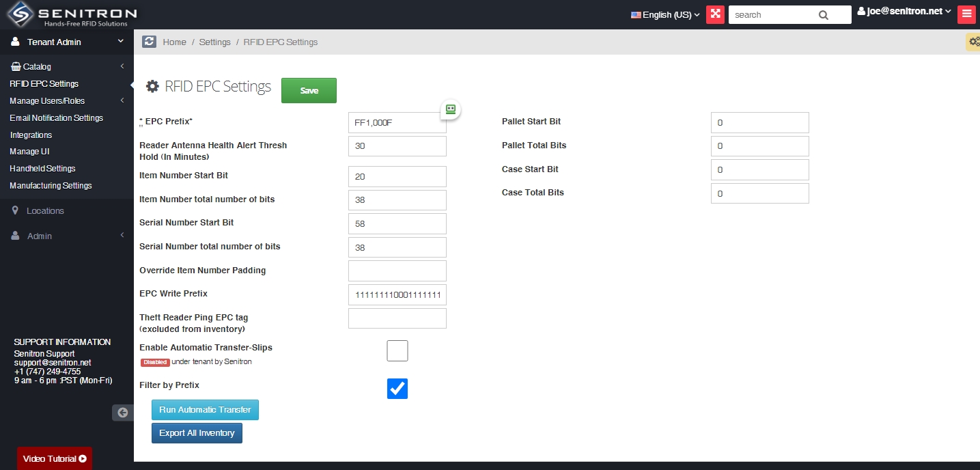Open Email Notification Settings menu item
Screen dimensions: 980x470
pyautogui.click(x=56, y=118)
